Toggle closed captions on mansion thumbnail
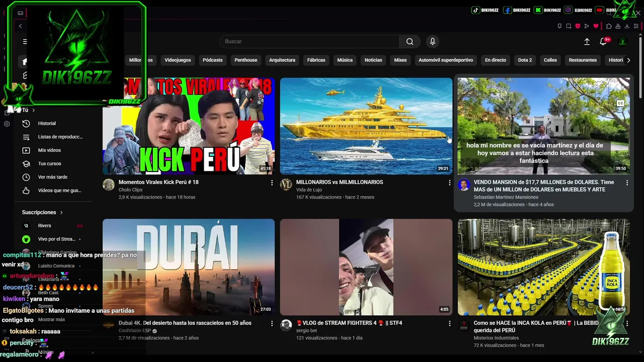The width and height of the screenshot is (644, 362). pyautogui.click(x=620, y=103)
